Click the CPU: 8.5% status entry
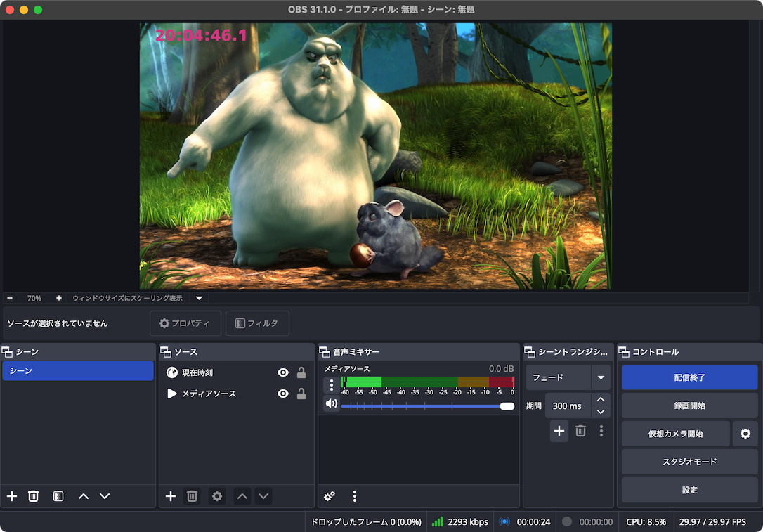Screen dimensions: 763x532 pos(646,521)
